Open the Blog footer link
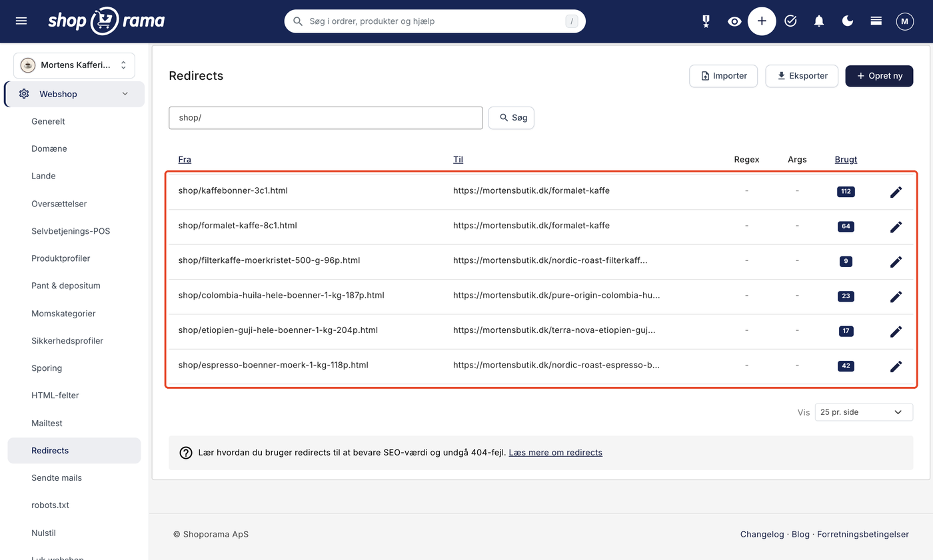This screenshot has width=933, height=560. pyautogui.click(x=800, y=534)
